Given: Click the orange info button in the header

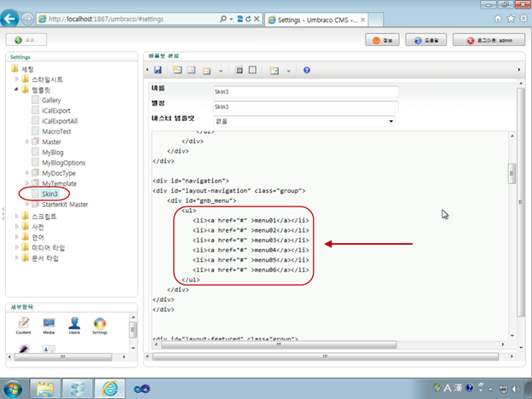Looking at the screenshot, I should tap(382, 40).
